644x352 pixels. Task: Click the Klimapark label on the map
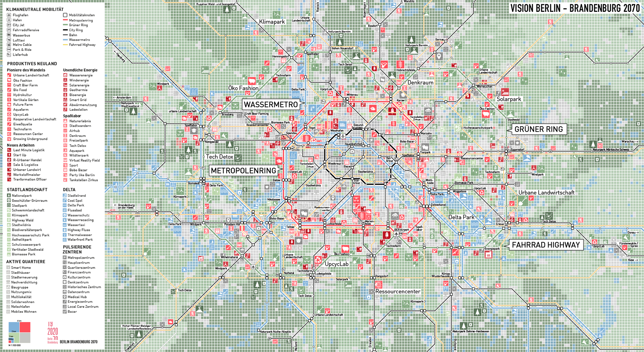[x=272, y=22]
